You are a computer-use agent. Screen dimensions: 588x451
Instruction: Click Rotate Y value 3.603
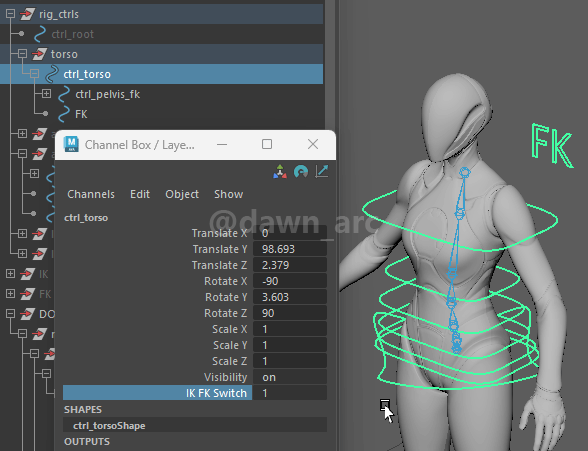[290, 297]
